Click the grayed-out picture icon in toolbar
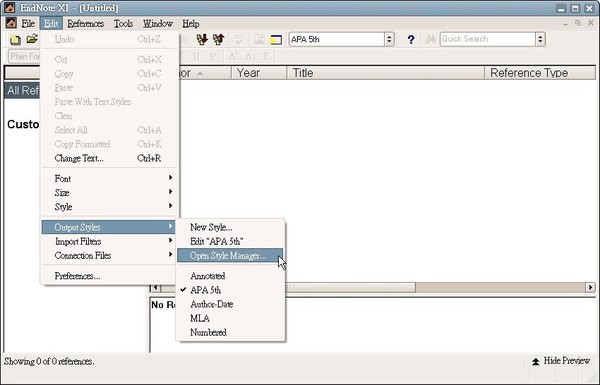The width and height of the screenshot is (600, 385). pyautogui.click(x=259, y=39)
